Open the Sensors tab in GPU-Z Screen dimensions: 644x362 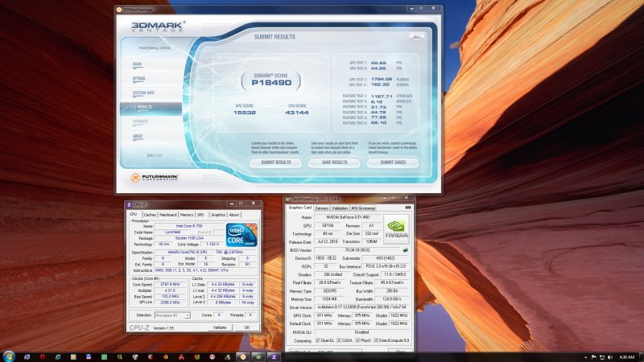(321, 208)
